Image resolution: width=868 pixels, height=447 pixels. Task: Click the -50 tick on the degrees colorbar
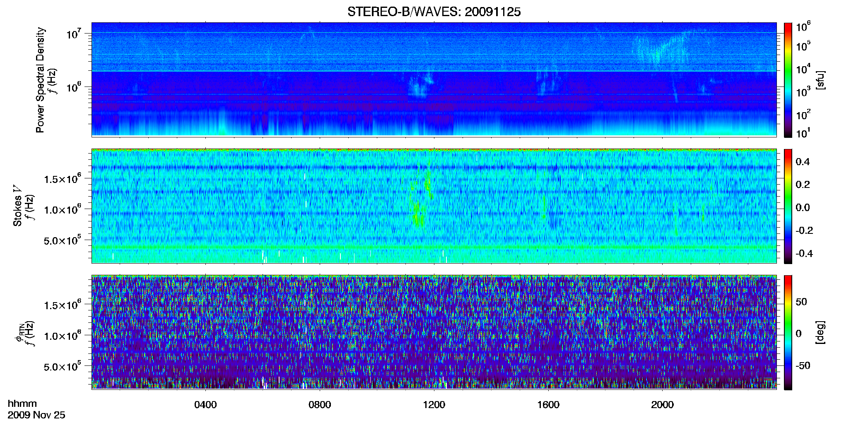tap(802, 365)
